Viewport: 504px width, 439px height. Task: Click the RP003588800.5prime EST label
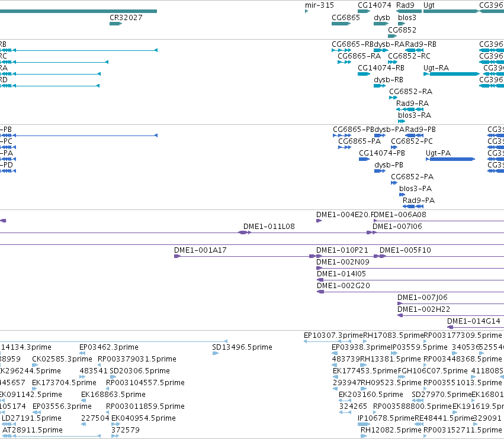point(412,406)
